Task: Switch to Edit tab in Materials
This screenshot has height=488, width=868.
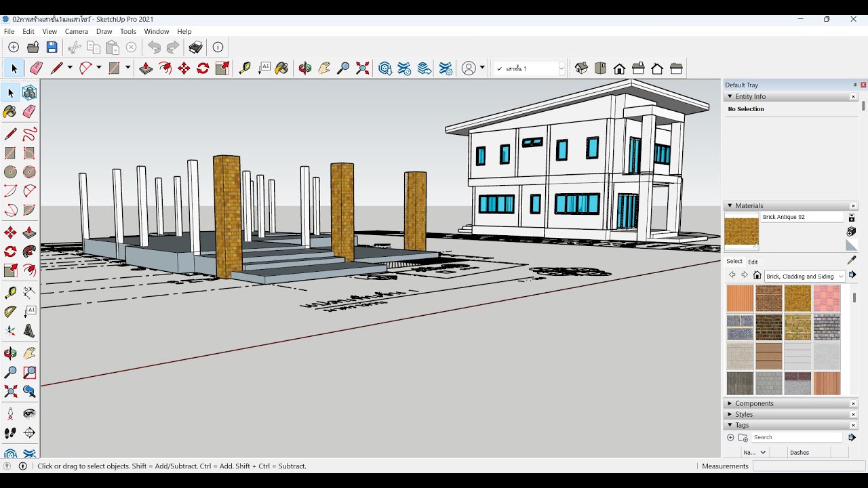Action: (x=753, y=262)
